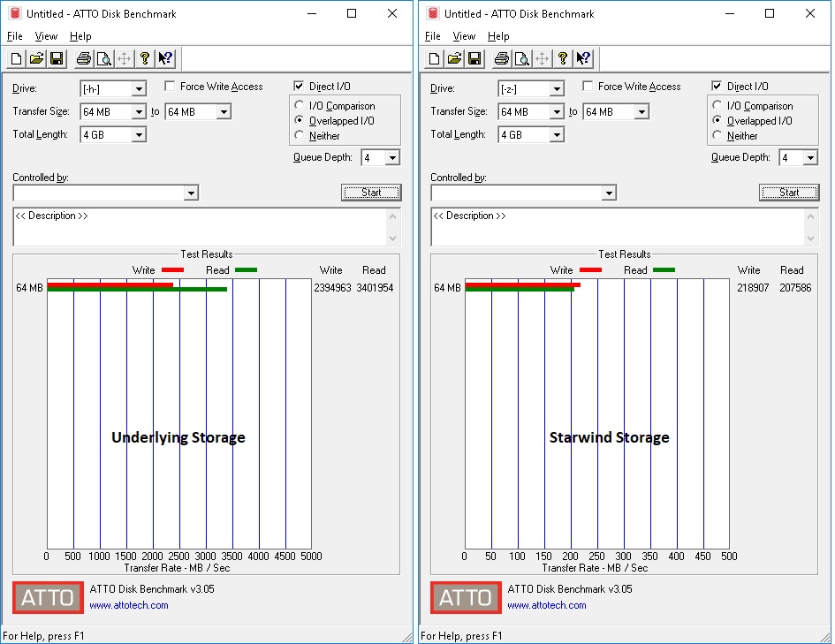835x644 pixels.
Task: Click Save disk icon in left ATTO window
Action: pos(57,58)
